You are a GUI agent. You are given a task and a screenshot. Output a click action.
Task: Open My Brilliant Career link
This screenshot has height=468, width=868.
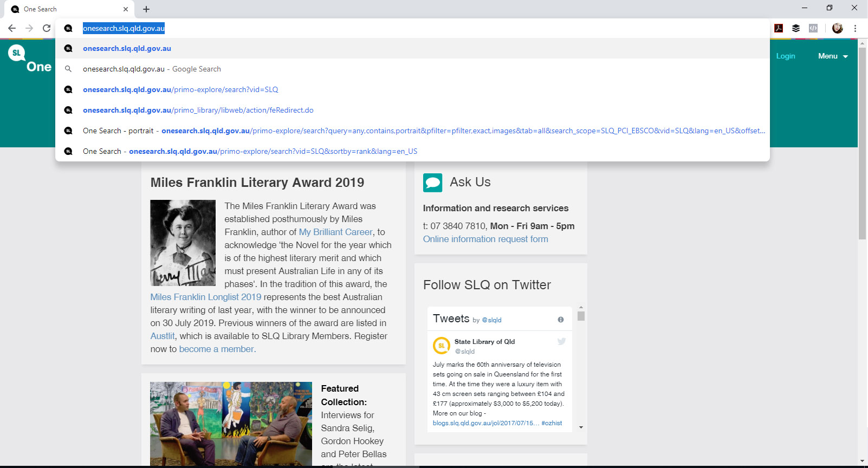click(x=336, y=232)
